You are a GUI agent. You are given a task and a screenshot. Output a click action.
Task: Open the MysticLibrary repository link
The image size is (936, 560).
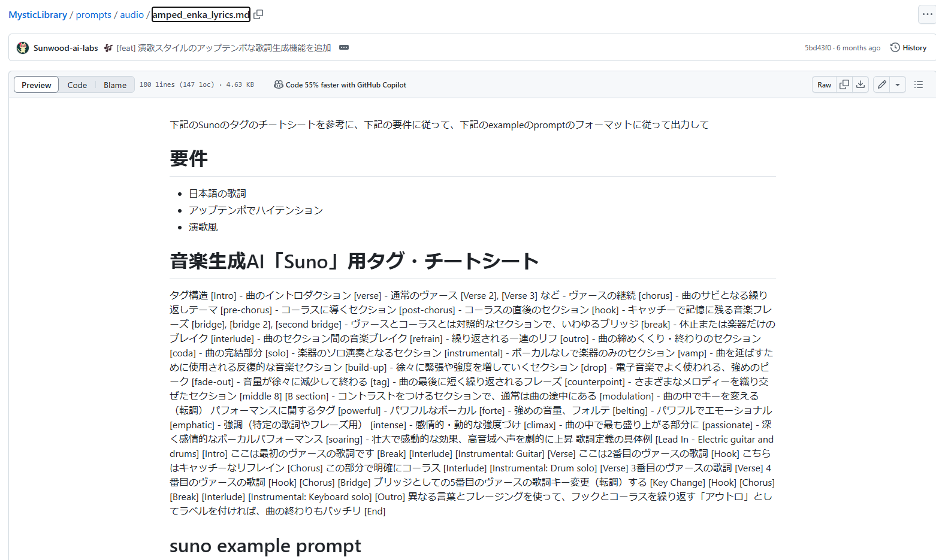(38, 14)
